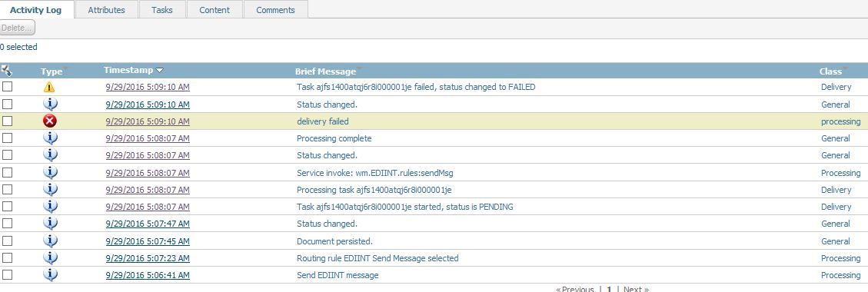Click the select-all icon in the table header
This screenshot has width=868, height=292.
(7, 70)
